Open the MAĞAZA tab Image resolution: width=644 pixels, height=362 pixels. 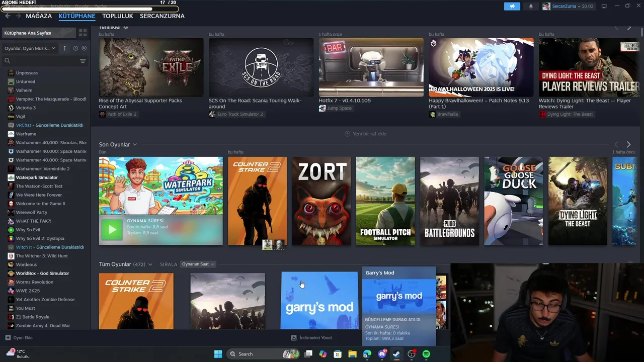point(39,16)
